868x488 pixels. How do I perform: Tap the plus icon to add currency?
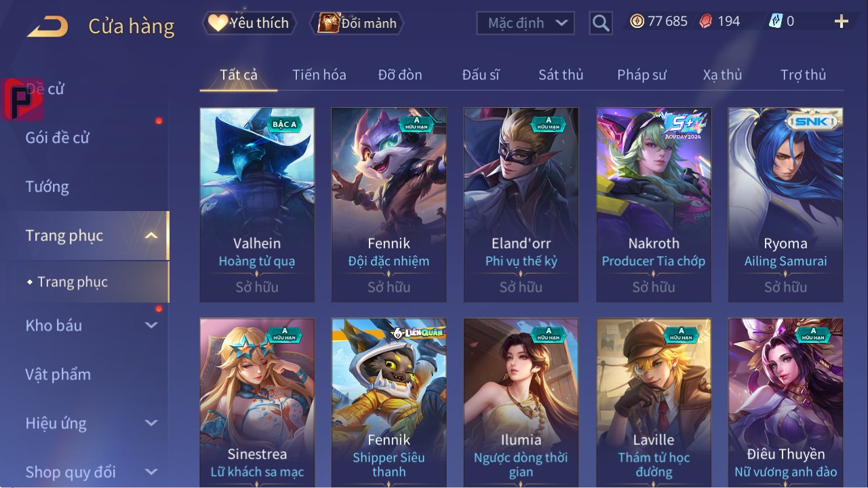[842, 22]
